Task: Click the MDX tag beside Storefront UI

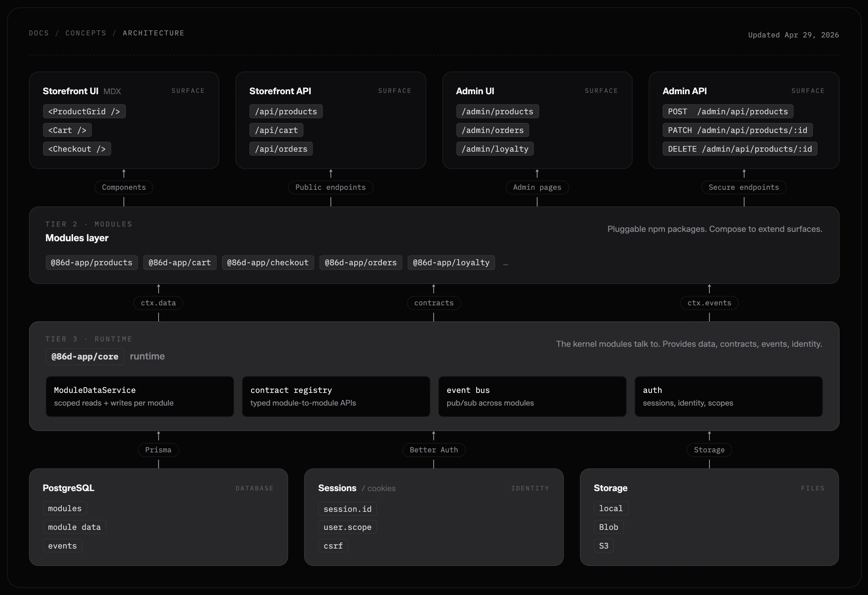Action: pos(112,91)
